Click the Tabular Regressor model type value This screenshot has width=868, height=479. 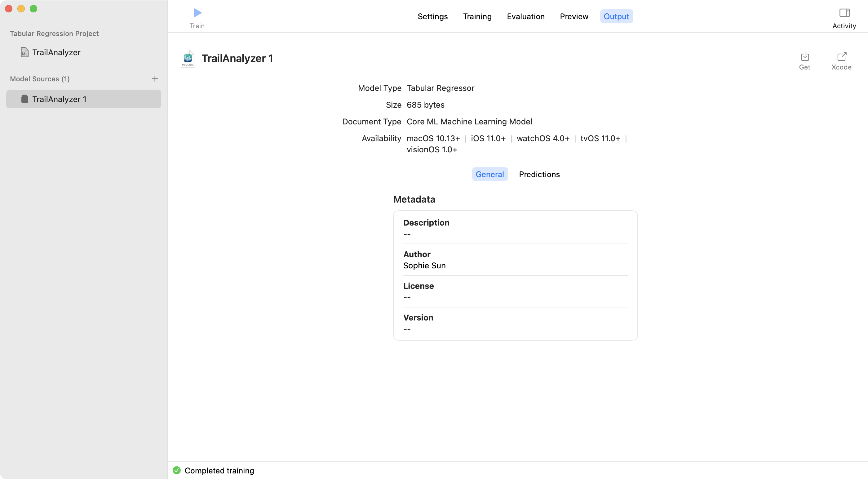click(441, 88)
